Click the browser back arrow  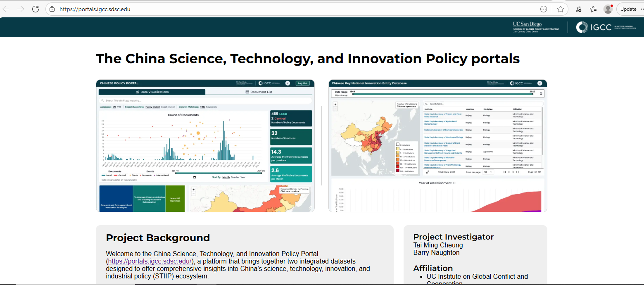coord(6,9)
